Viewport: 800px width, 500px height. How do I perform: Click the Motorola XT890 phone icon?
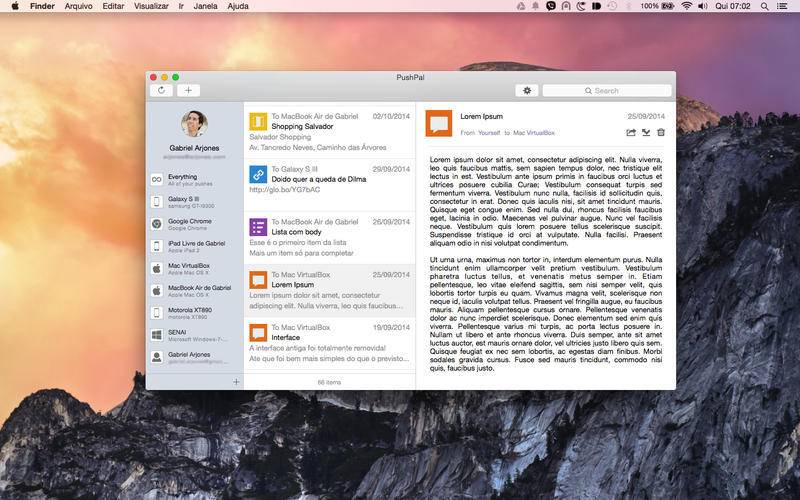coord(157,312)
